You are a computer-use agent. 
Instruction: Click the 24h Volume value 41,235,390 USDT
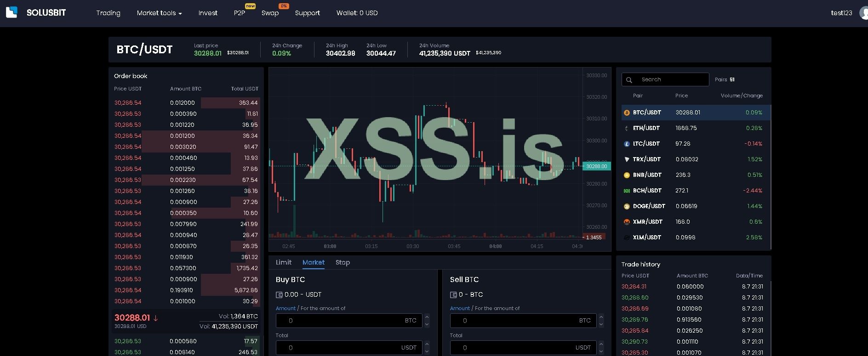[445, 53]
